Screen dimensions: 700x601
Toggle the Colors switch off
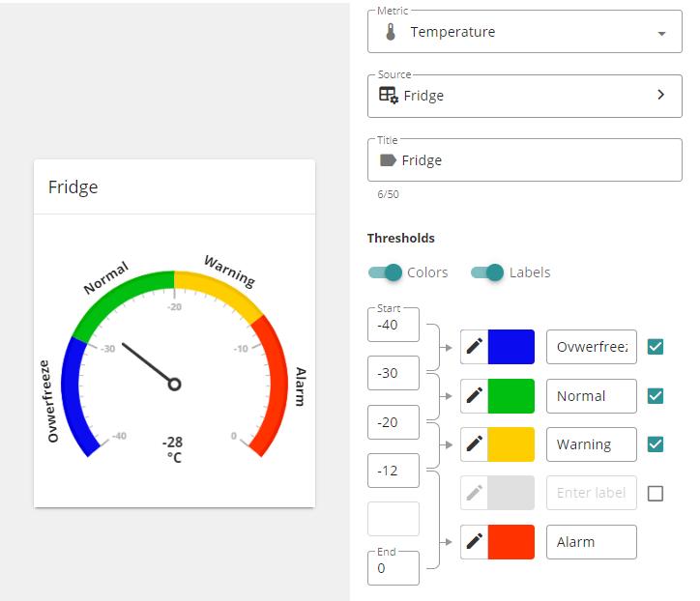click(385, 272)
